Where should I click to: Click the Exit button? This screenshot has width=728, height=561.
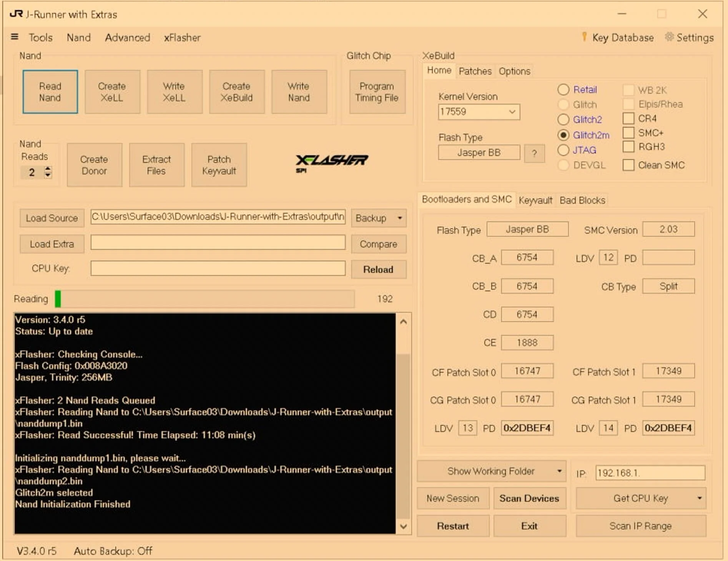[529, 526]
